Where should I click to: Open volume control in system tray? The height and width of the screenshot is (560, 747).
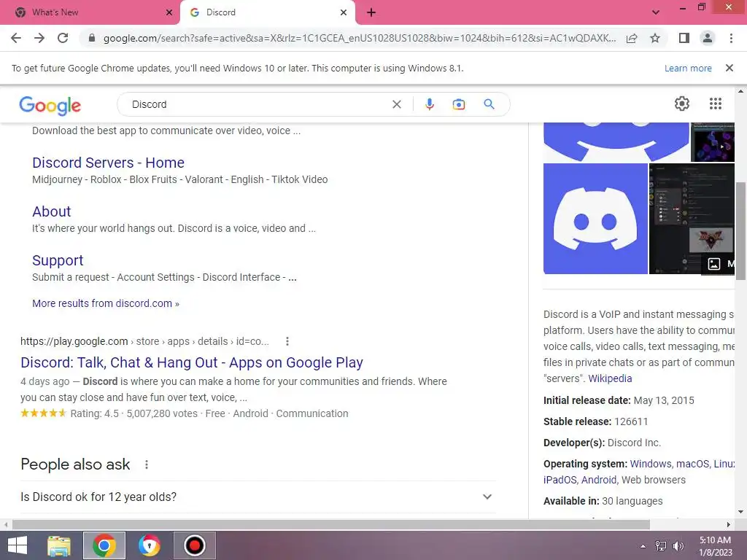tap(678, 545)
